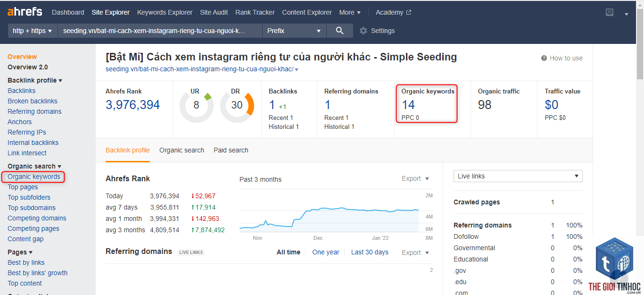
Task: Collapse the Organic search sidebar section
Action: point(34,166)
